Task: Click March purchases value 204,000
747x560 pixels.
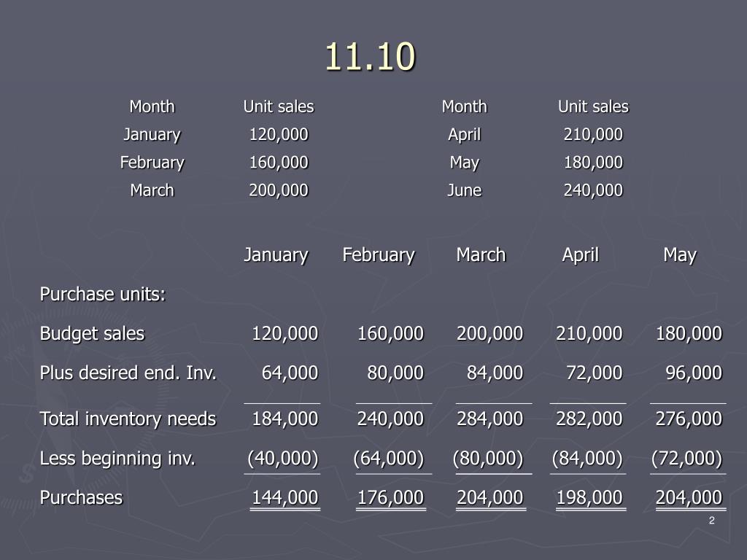Action: 490,497
